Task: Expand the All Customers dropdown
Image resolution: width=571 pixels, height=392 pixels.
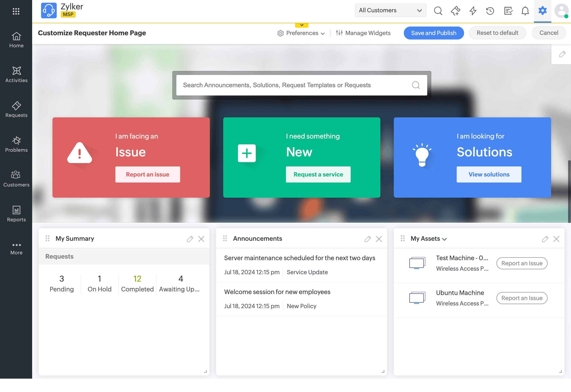Action: click(x=390, y=10)
